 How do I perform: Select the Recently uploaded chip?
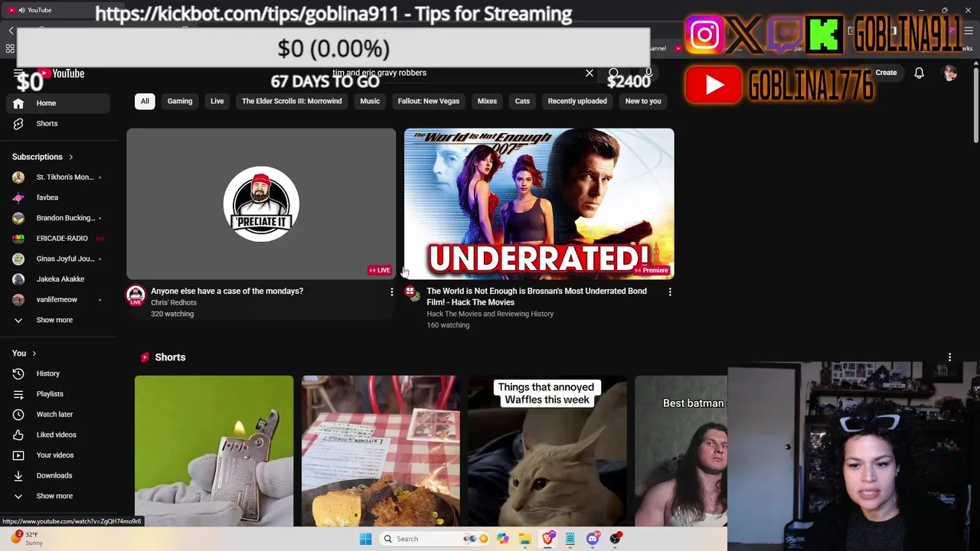click(577, 101)
